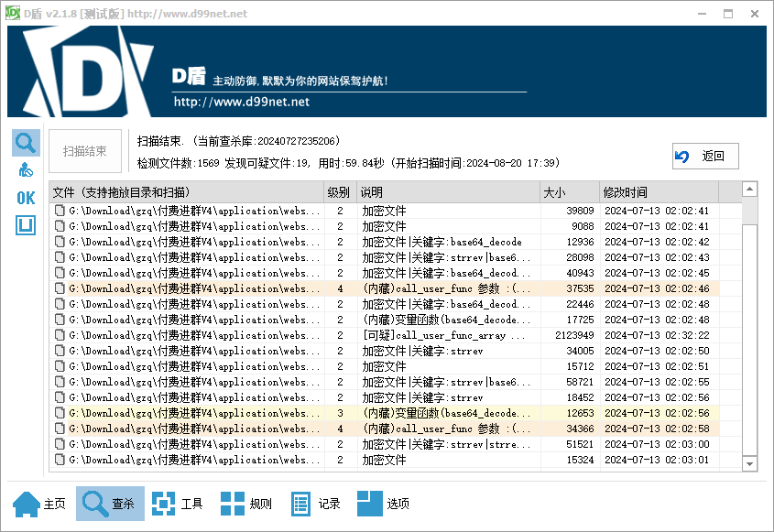Click the D盾 logo icon in title bar
Viewport: 774px width, 532px height.
(x=12, y=13)
